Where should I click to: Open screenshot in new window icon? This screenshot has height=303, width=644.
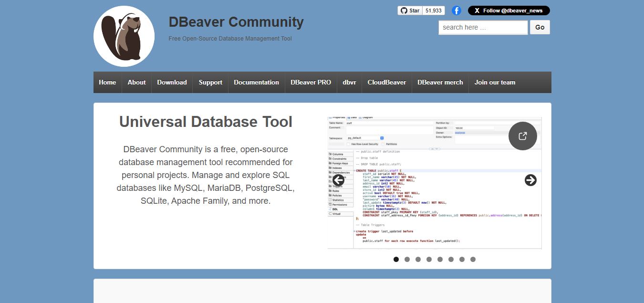point(523,136)
